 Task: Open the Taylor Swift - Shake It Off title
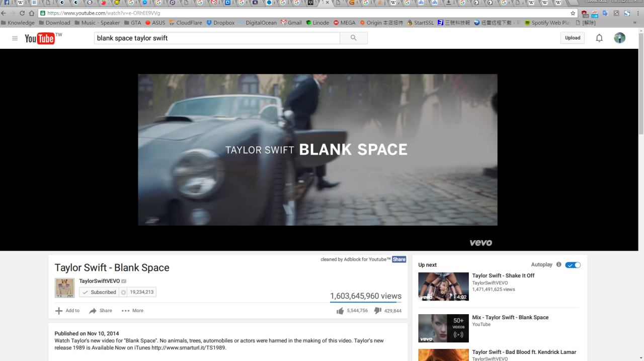click(503, 275)
